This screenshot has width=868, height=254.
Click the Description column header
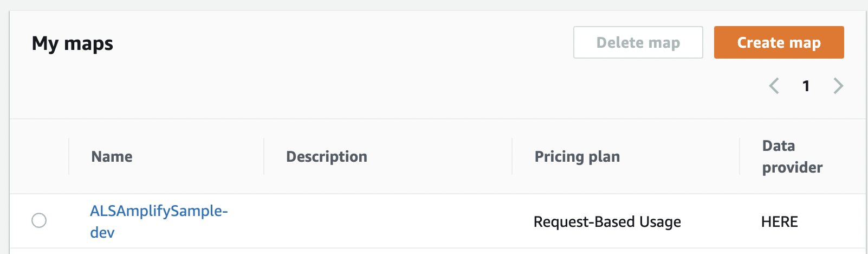(x=326, y=157)
